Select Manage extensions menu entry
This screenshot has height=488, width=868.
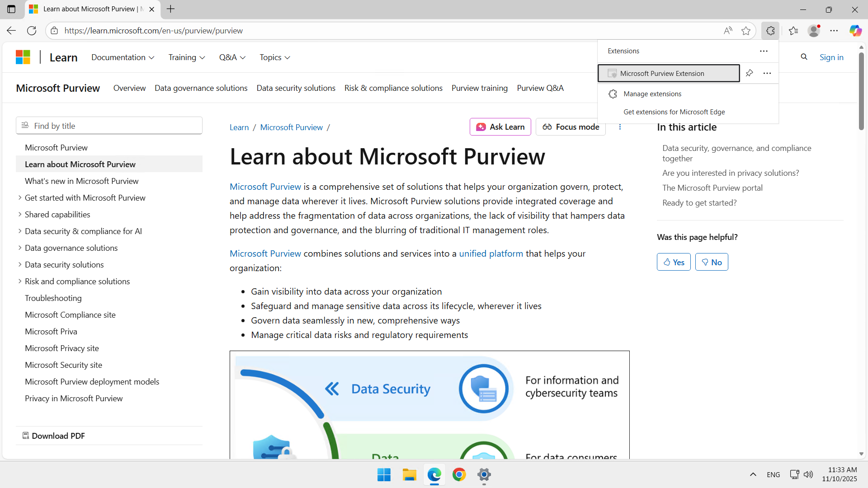(652, 94)
